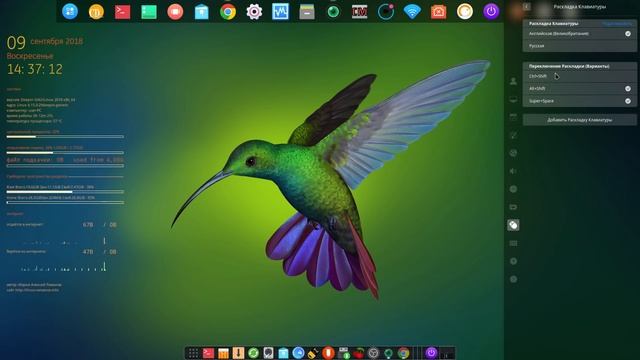The width and height of the screenshot is (640, 360).
Task: Open the dark circle icon with pink dot
Action: [x=386, y=12]
